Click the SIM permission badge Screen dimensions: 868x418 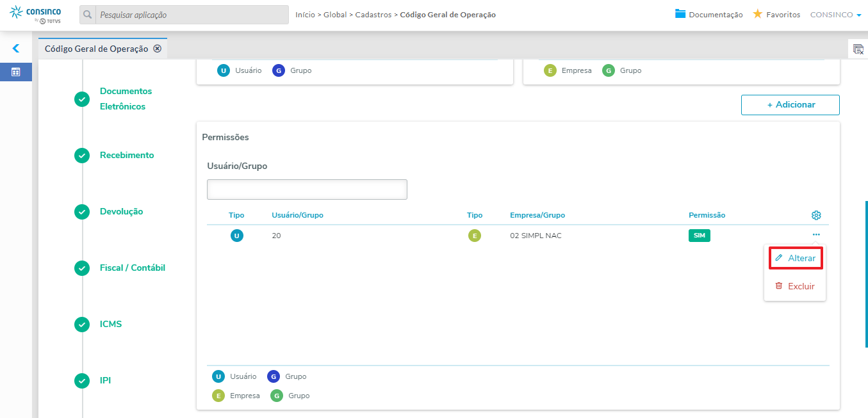(700, 236)
